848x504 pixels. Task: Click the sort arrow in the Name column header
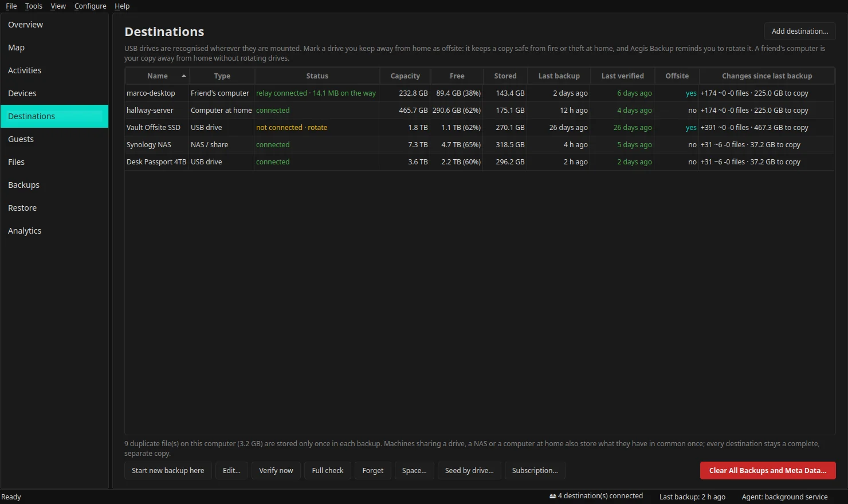(184, 76)
